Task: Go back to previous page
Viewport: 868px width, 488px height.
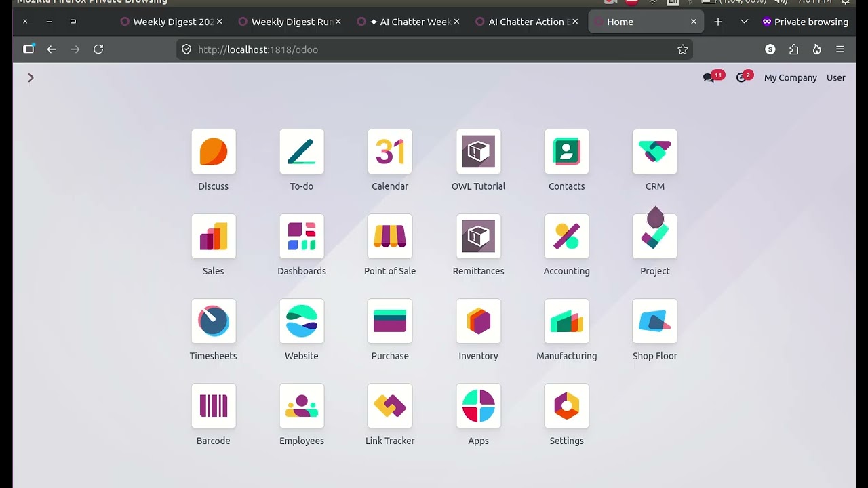Action: point(52,49)
